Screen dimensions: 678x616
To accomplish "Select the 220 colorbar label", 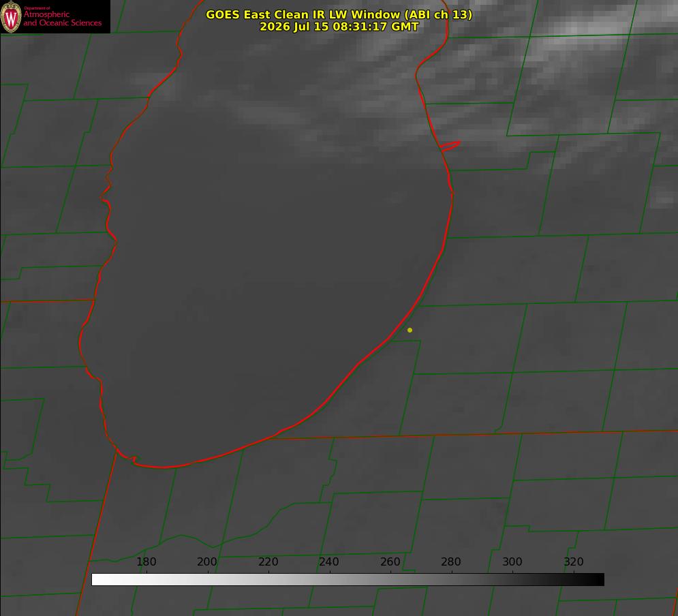I will coord(268,561).
